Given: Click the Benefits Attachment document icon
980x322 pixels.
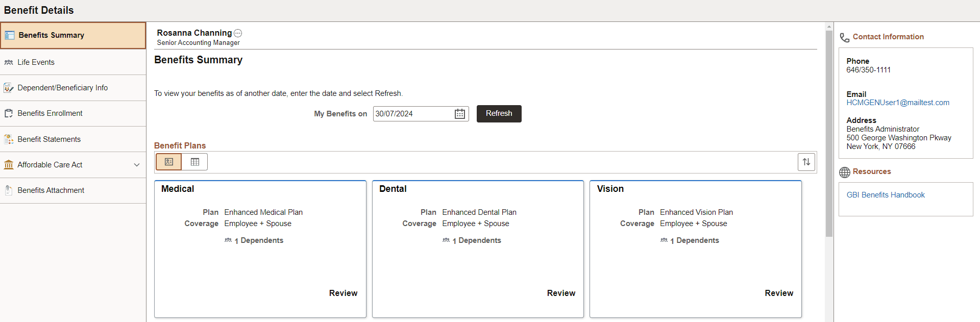Looking at the screenshot, I should [x=9, y=190].
